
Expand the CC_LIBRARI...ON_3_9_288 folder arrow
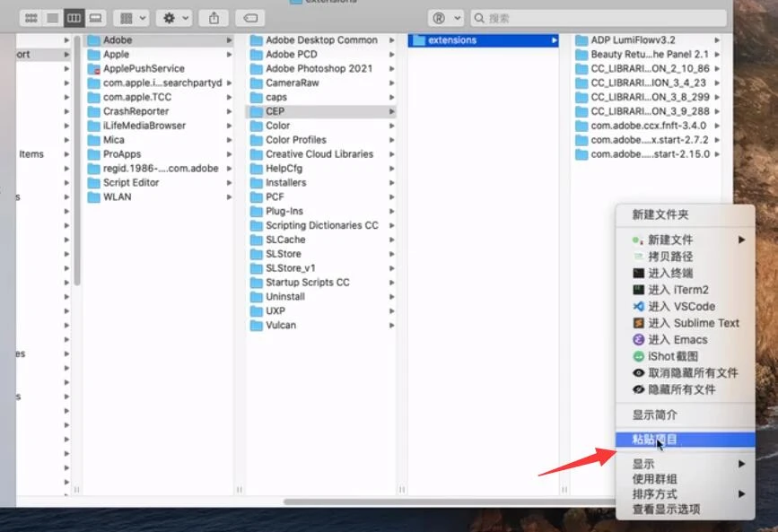(x=717, y=111)
